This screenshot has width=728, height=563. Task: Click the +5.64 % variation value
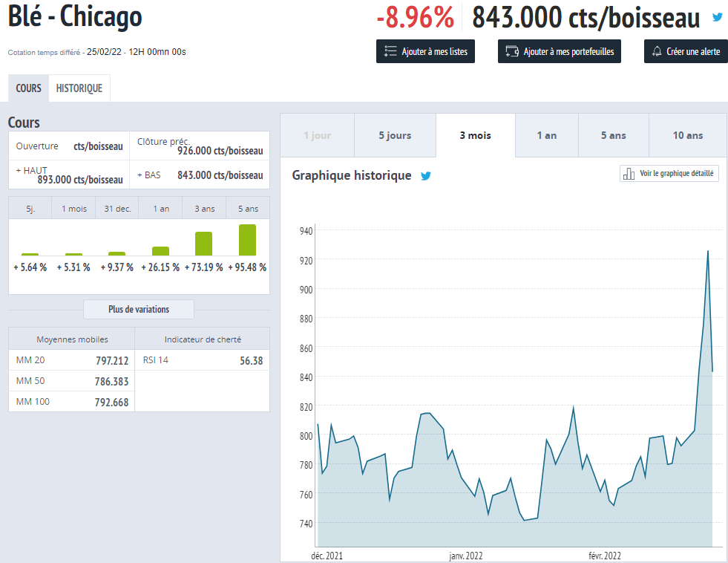[x=30, y=267]
